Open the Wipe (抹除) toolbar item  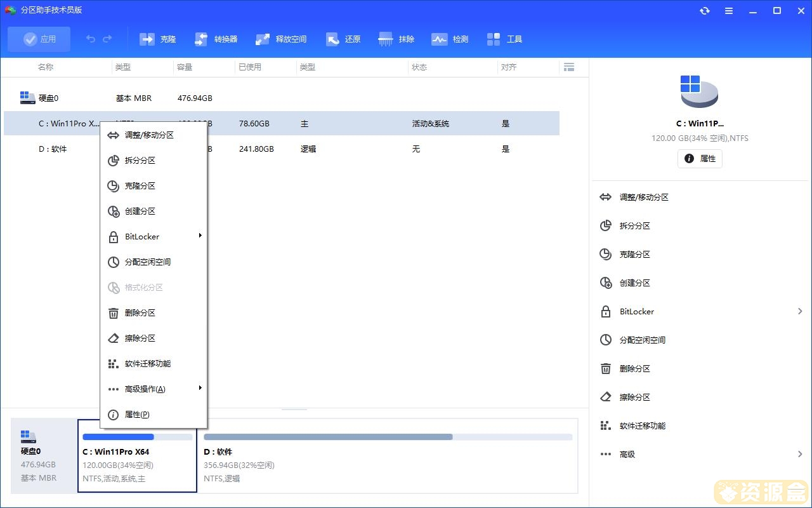[x=396, y=39]
